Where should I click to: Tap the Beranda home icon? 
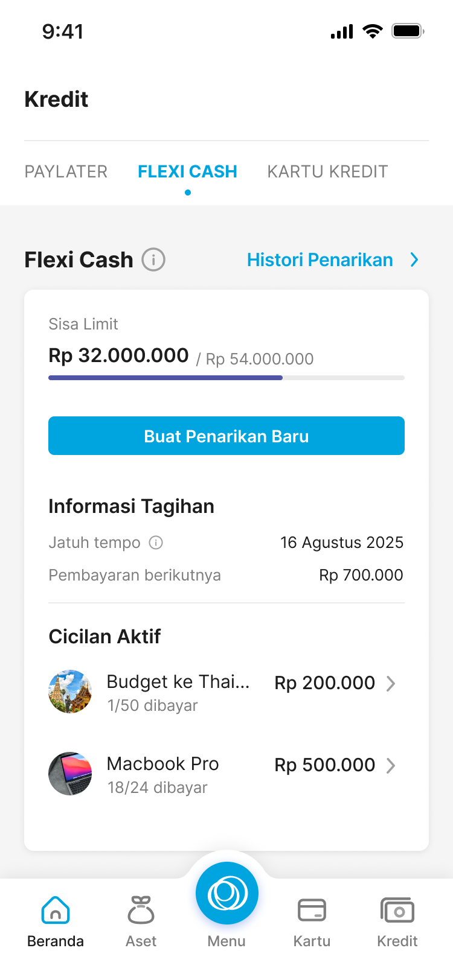[x=56, y=910]
